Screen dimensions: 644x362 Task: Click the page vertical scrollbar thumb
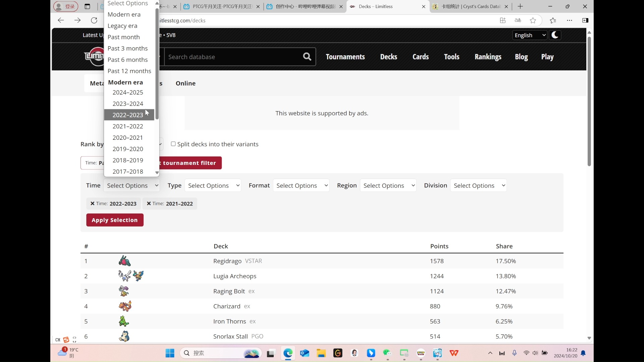[589, 102]
